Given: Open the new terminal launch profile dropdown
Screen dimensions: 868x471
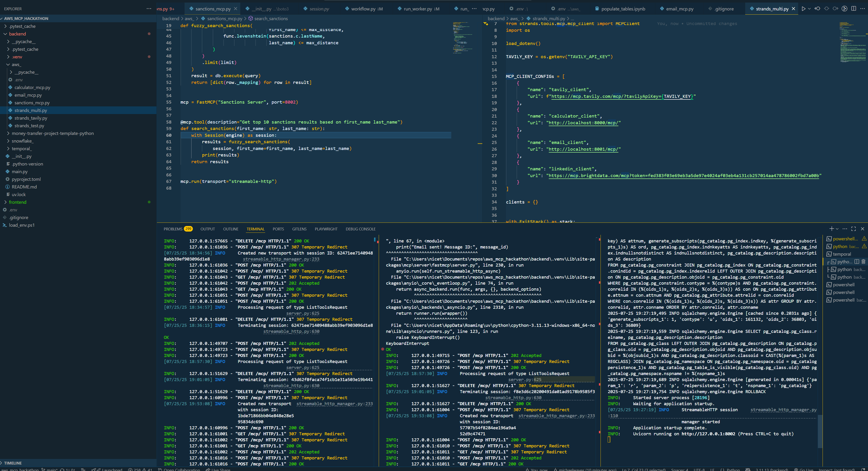Looking at the screenshot, I should 837,229.
